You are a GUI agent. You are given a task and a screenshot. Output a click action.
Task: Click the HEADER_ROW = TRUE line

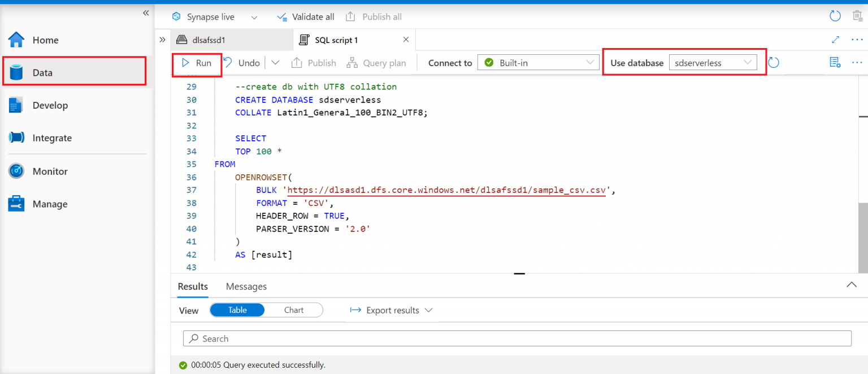click(303, 216)
